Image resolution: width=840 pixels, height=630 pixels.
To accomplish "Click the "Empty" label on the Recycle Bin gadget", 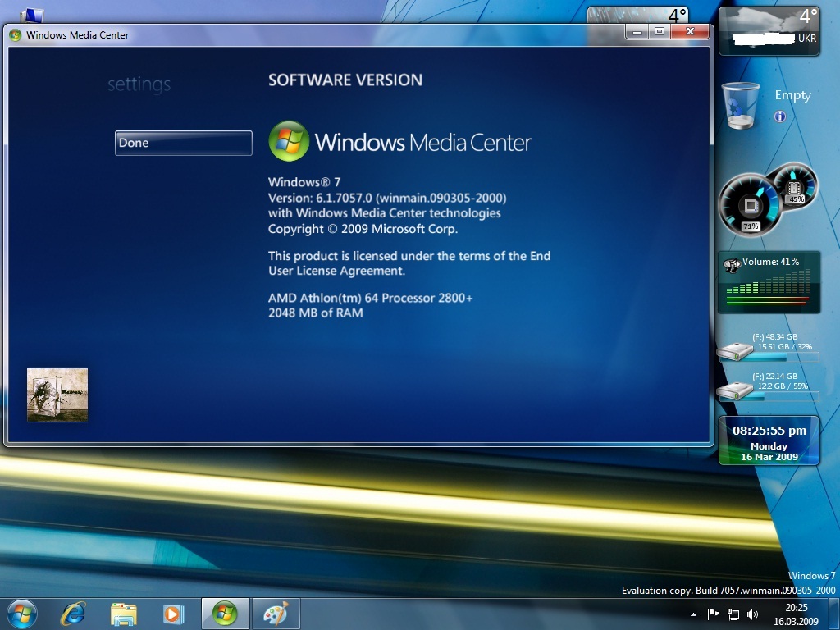I will click(x=793, y=95).
